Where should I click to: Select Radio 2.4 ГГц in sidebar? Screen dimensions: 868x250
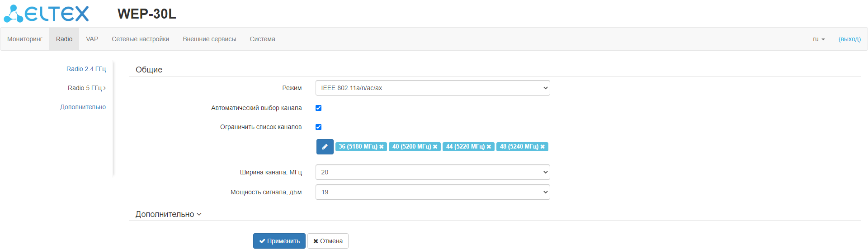[x=86, y=69]
